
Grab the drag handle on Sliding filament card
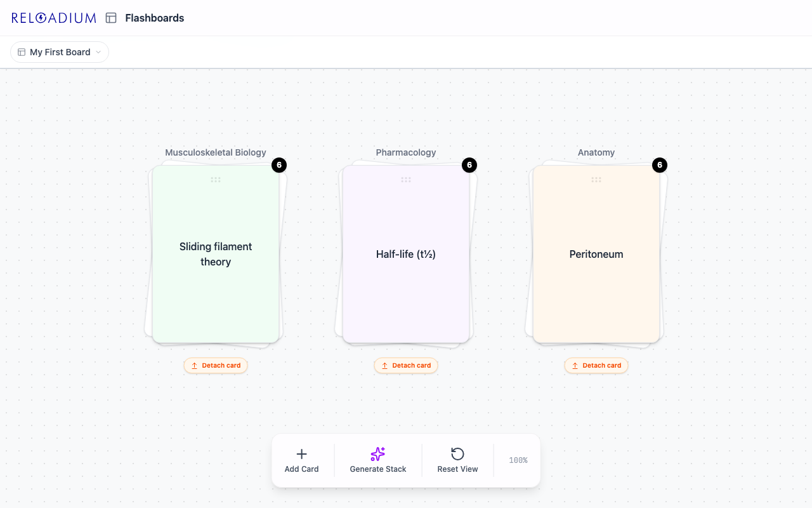(x=216, y=180)
